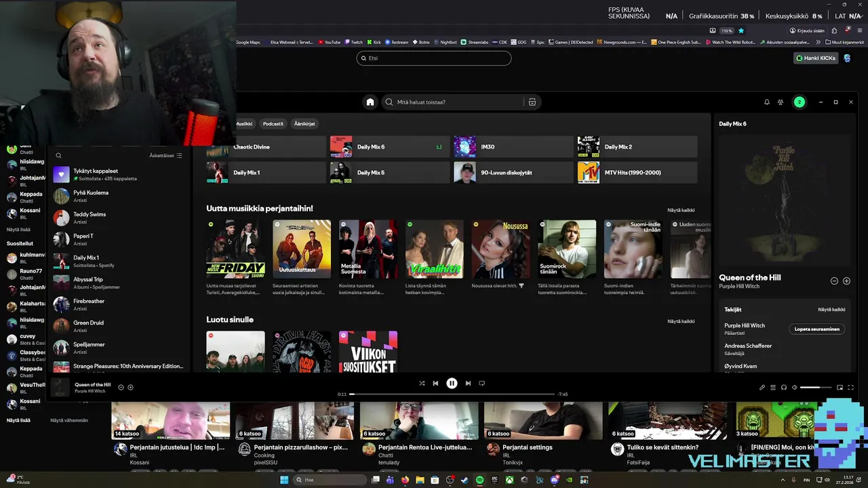Image resolution: width=868 pixels, height=488 pixels.
Task: Add Queen of the Hill in right panel
Action: [846, 281]
